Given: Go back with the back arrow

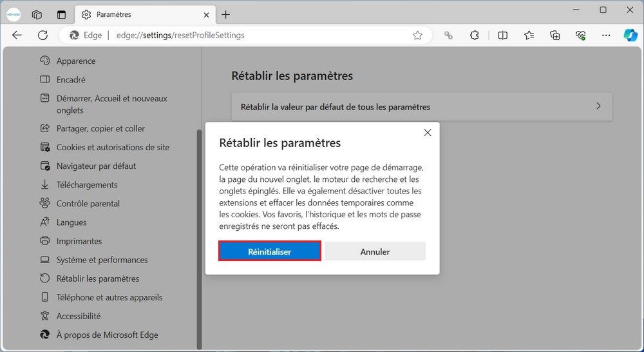Looking at the screenshot, I should [x=17, y=35].
